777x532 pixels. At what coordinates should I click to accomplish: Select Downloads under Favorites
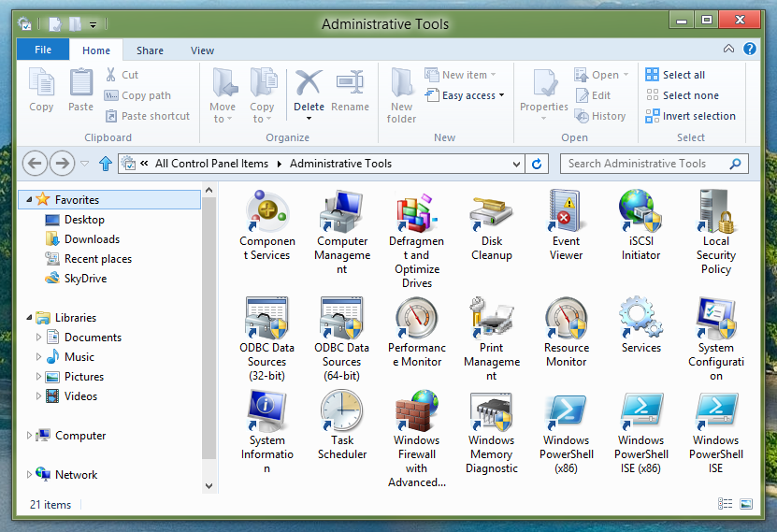(x=82, y=239)
